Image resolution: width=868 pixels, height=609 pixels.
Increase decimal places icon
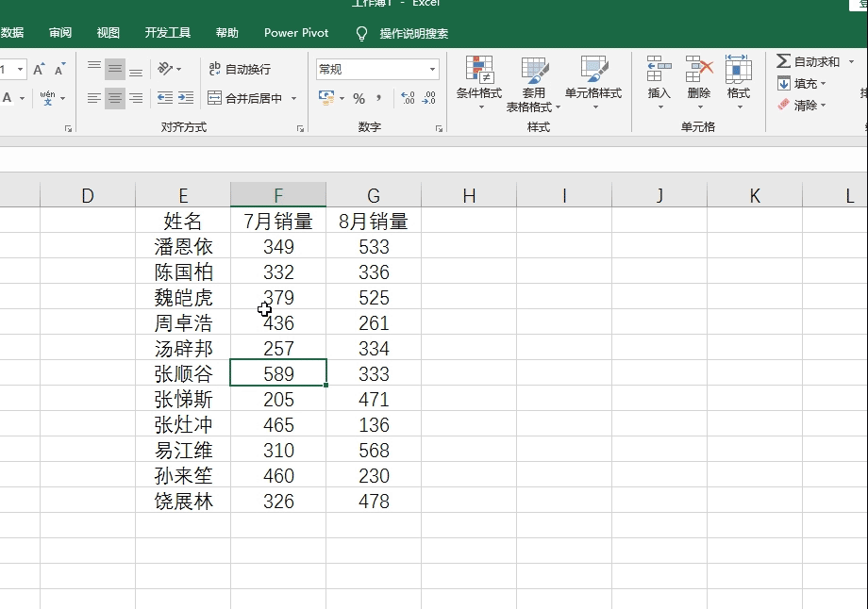pos(408,98)
